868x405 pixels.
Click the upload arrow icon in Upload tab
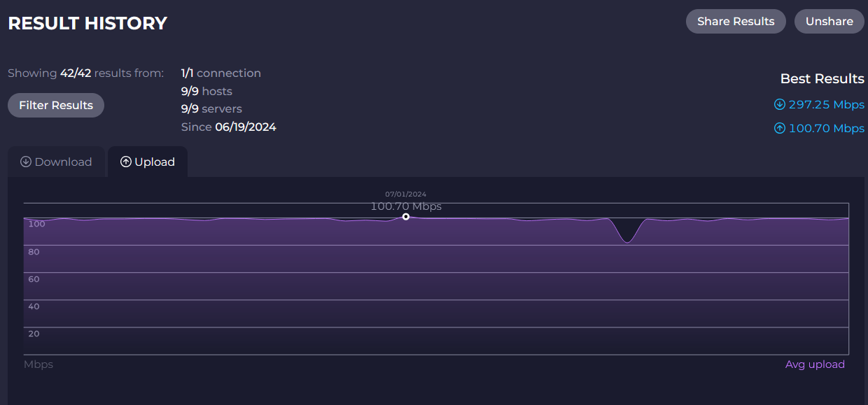(126, 162)
